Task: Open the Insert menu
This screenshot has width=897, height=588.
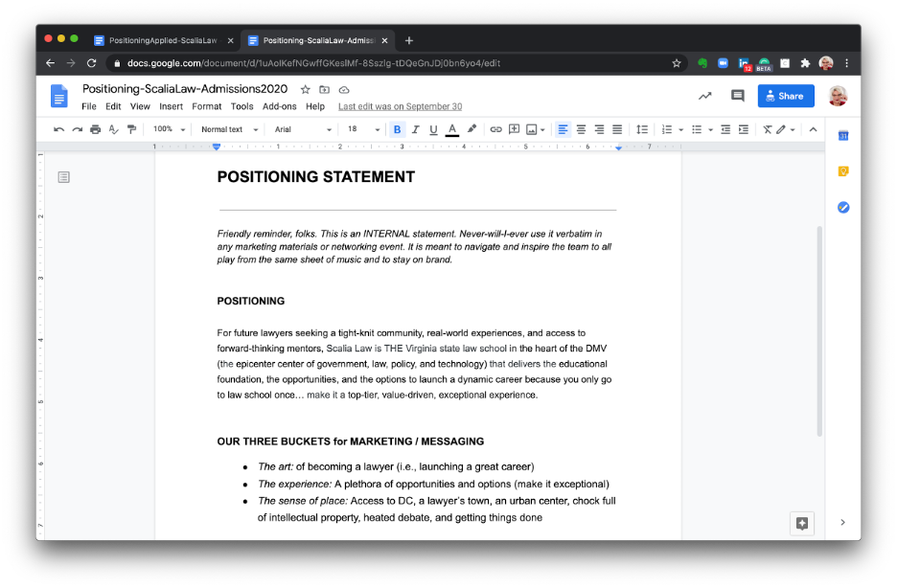Action: pos(171,106)
